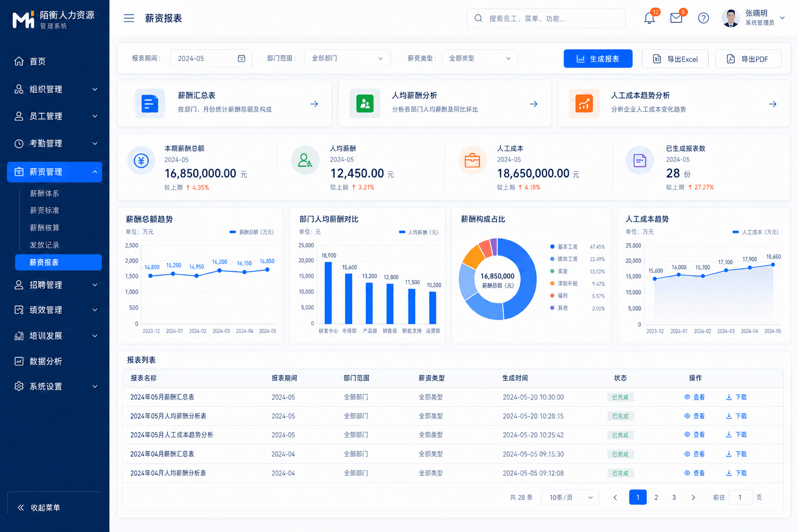This screenshot has height=532, width=798.
Task: Click download icon in 2024年05月人均薪酬分析表 row
Action: click(x=729, y=416)
